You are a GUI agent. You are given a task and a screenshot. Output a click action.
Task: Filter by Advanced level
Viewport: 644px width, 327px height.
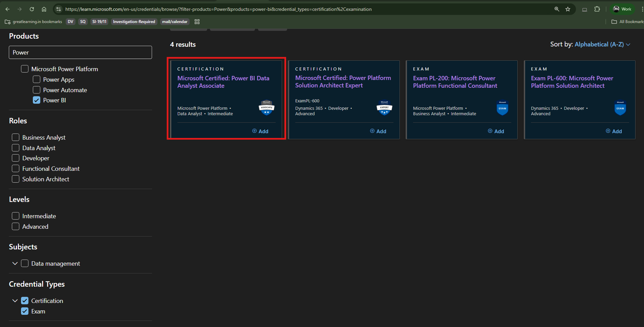16,226
